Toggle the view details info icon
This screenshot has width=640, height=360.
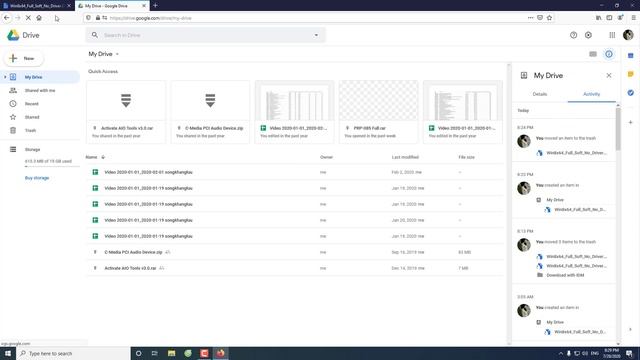pos(609,54)
